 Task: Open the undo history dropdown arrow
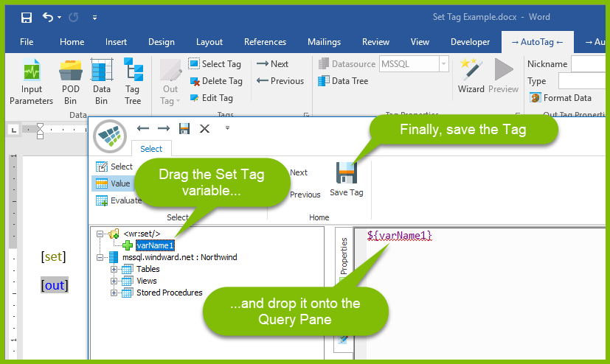point(60,17)
